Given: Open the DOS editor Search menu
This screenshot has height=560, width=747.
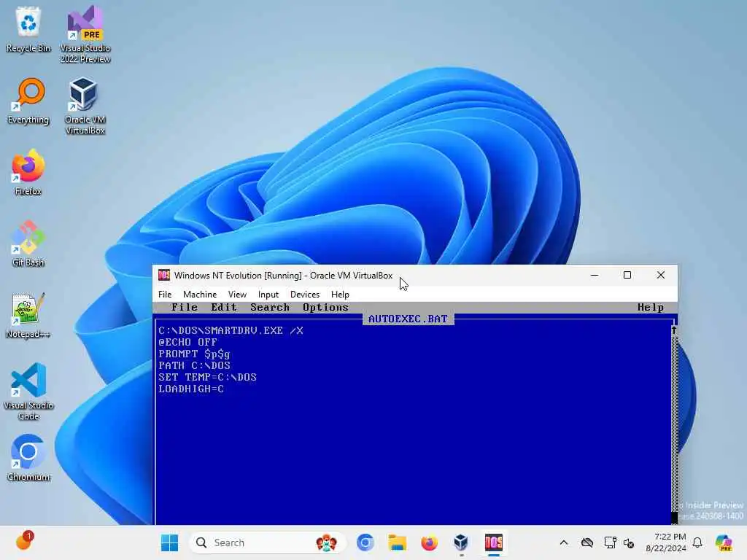Looking at the screenshot, I should click(x=270, y=307).
